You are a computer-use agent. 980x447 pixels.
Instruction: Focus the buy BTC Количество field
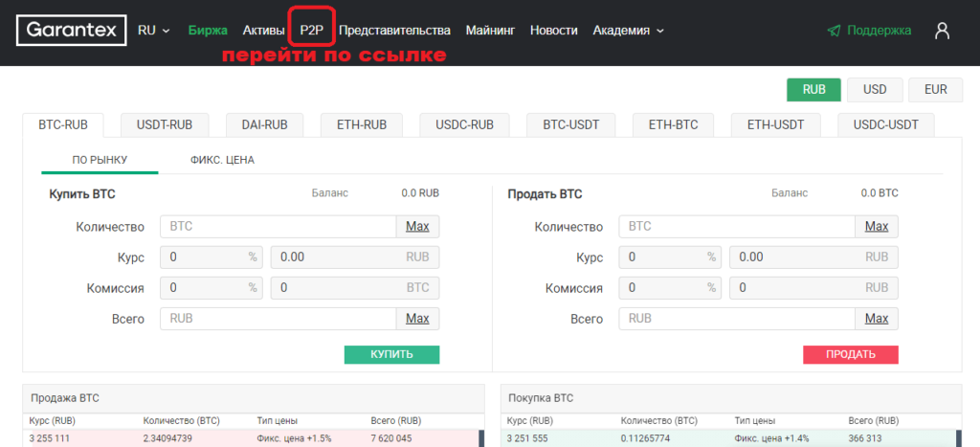click(x=278, y=227)
